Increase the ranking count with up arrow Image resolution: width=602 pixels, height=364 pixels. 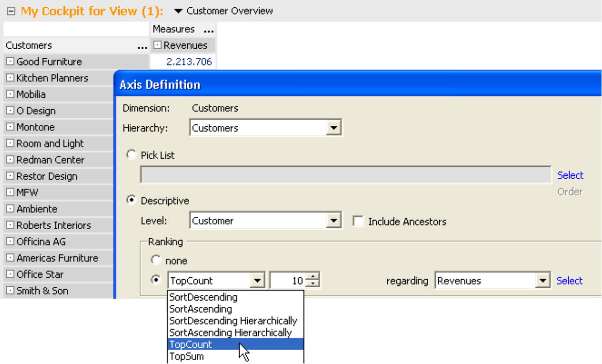[x=312, y=277]
